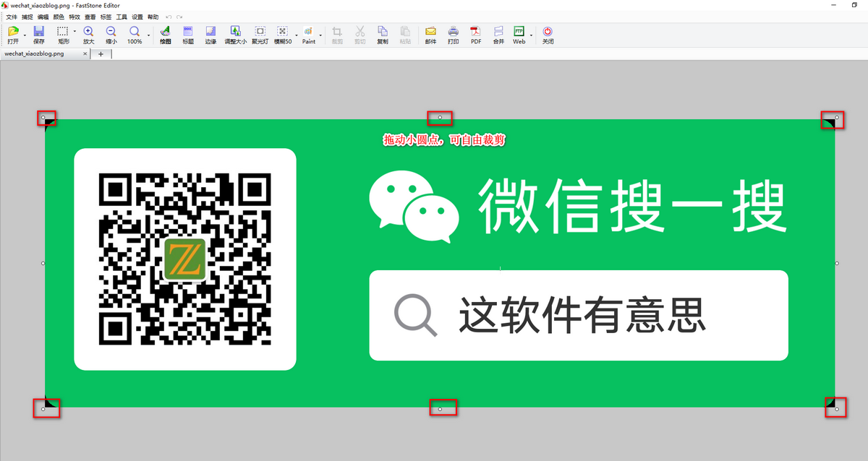Click the top-center crop handle
This screenshot has width=868, height=461.
pyautogui.click(x=440, y=117)
